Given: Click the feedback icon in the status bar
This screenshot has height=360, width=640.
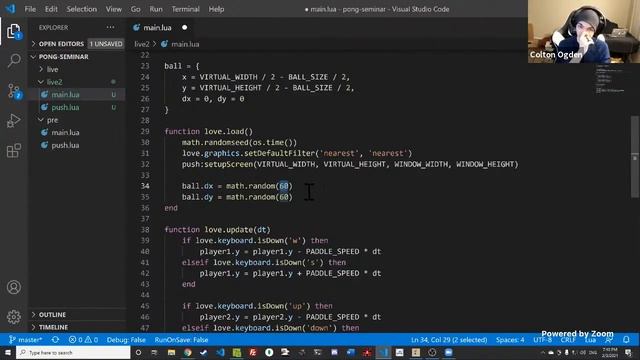Looking at the screenshot, I should 609,340.
